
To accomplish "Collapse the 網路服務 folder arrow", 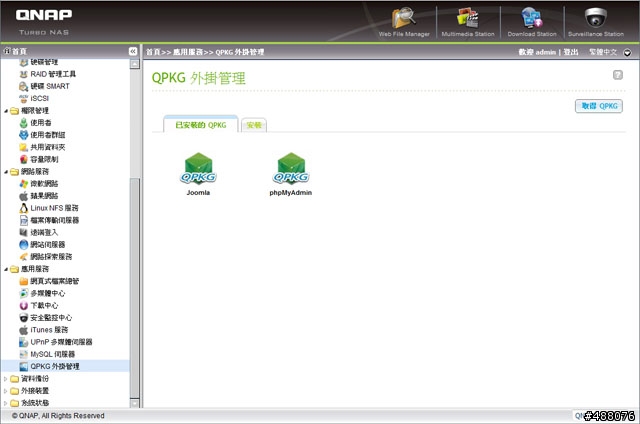I will [x=6, y=172].
